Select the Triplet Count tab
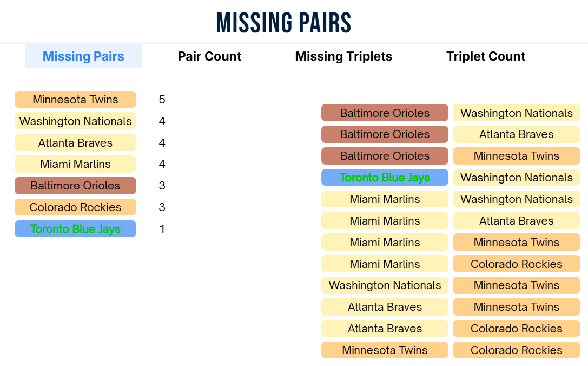The height and width of the screenshot is (366, 588). pyautogui.click(x=485, y=56)
